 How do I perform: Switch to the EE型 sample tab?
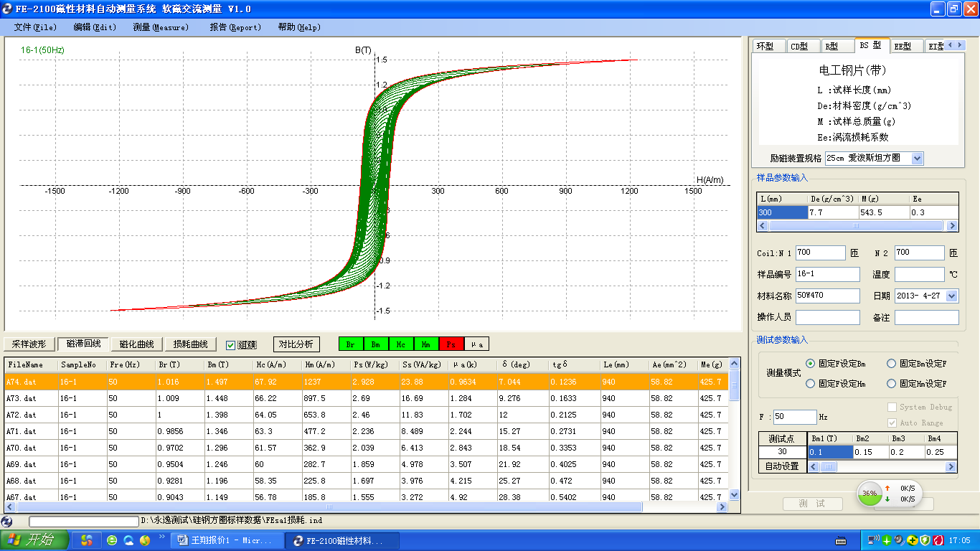[x=906, y=47]
